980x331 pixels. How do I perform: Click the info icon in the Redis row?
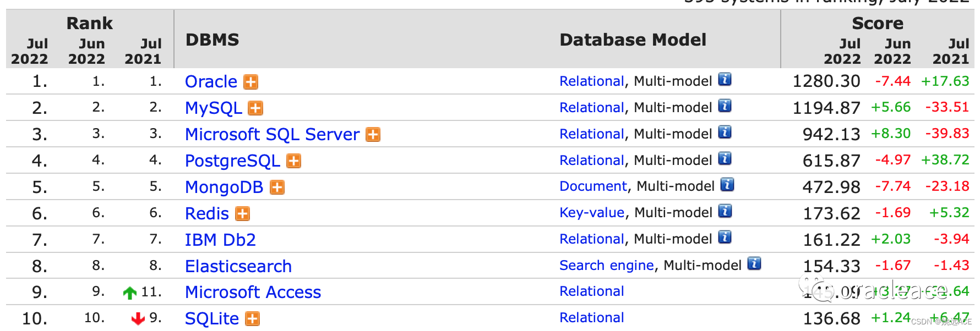[x=725, y=211]
